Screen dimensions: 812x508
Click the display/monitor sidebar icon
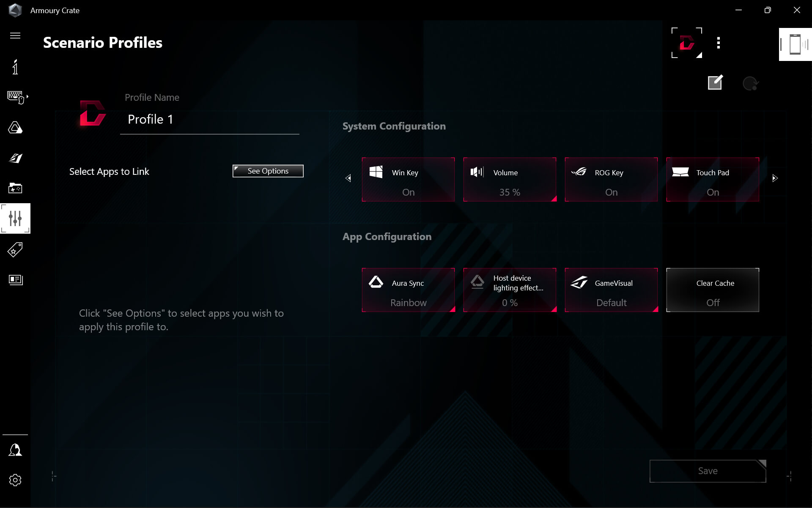(x=15, y=280)
